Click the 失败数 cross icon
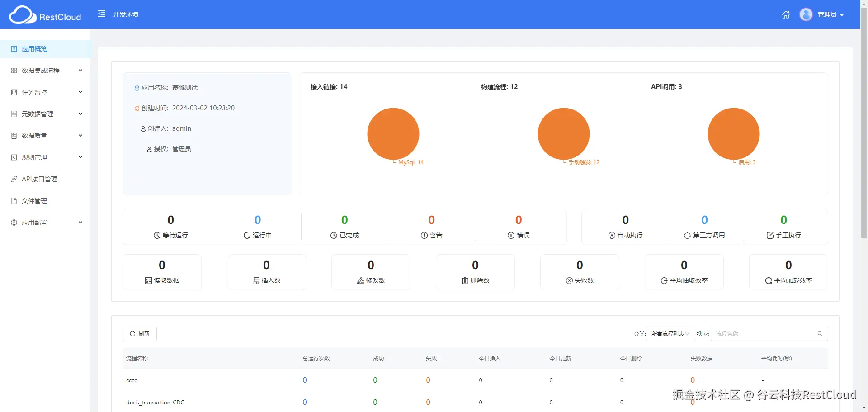 click(569, 280)
